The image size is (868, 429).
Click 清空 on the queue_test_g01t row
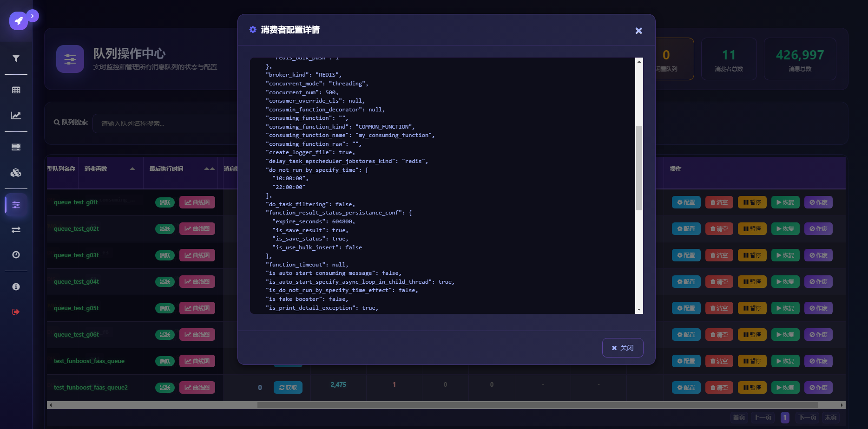719,202
